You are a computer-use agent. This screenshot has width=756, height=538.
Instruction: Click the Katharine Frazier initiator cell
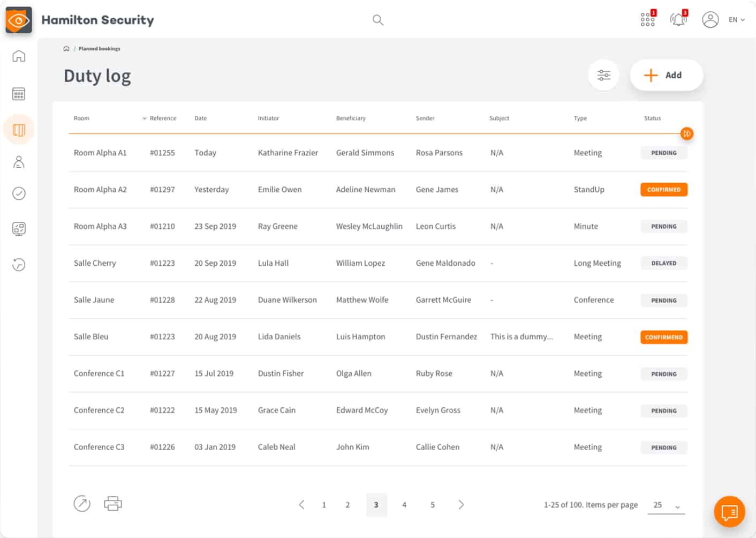coord(288,153)
